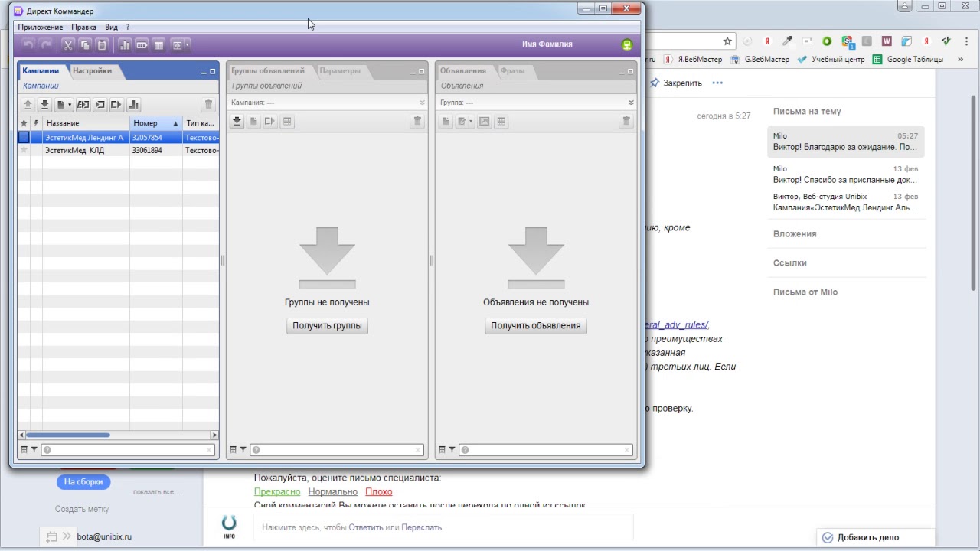
Task: Open the Правка menu
Action: click(84, 27)
